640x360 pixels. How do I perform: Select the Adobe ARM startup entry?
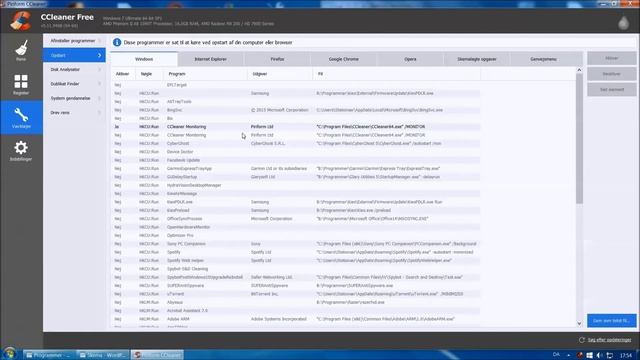point(296,319)
